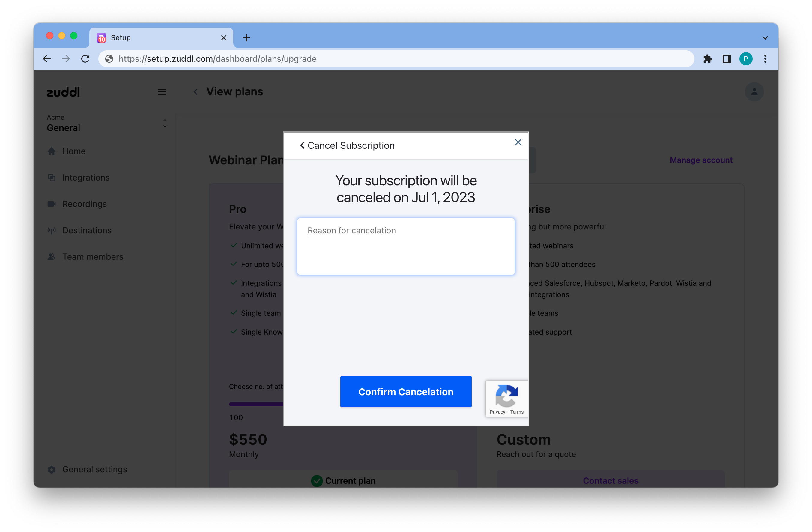
Task: Click the user avatar icon top right
Action: (x=754, y=92)
